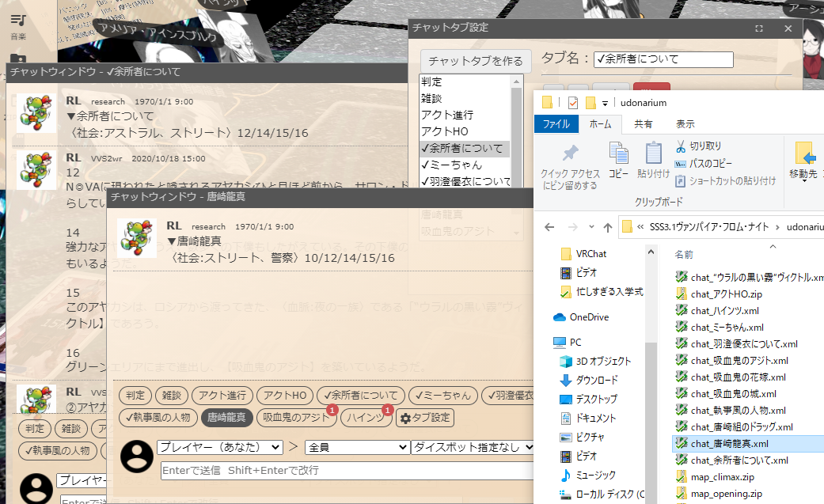Select the ✓ミーちゃん chat tab
Viewport: 824px width, 504px height.
(443, 396)
